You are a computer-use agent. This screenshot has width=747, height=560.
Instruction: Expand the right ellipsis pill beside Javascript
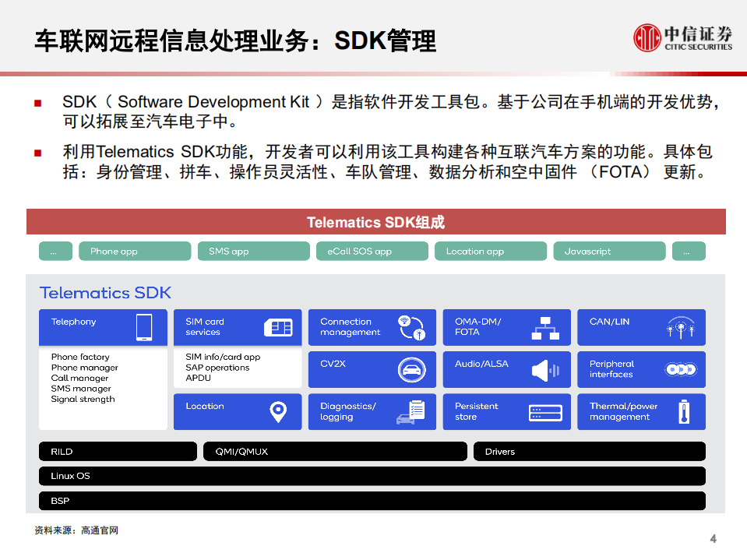click(689, 251)
